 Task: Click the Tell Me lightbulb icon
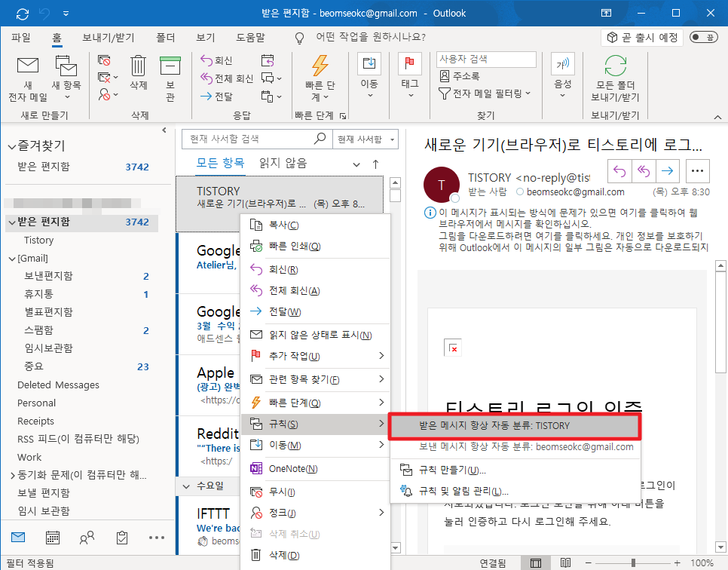click(299, 38)
